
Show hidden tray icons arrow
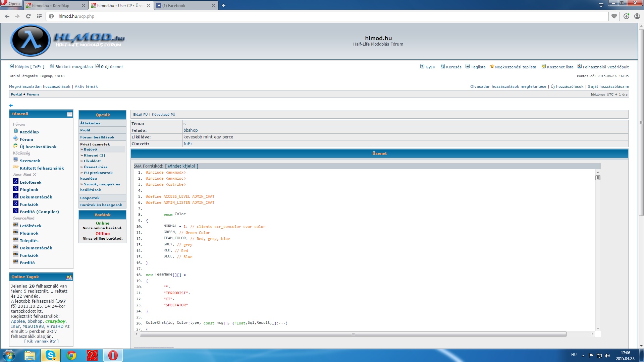[583, 356]
